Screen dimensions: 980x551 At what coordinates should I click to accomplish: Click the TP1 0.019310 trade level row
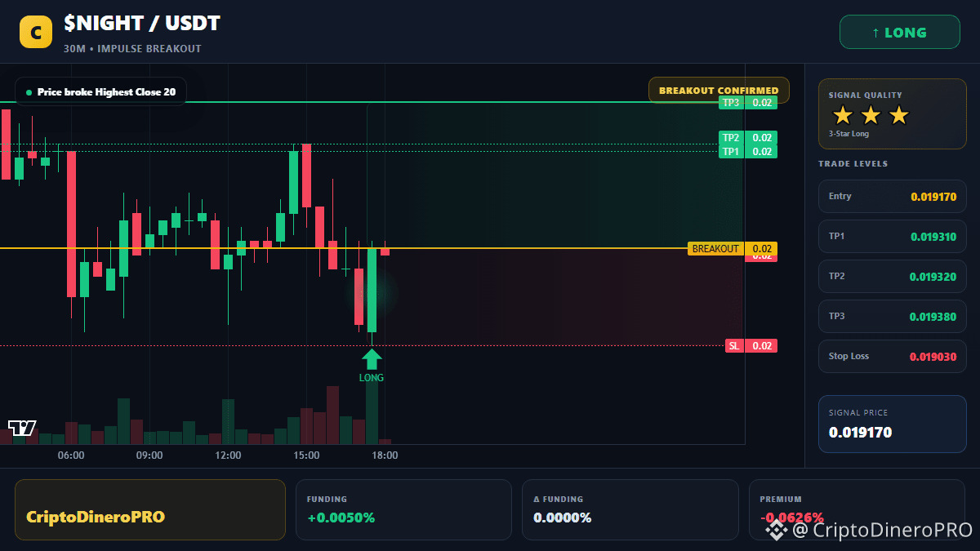coord(893,236)
